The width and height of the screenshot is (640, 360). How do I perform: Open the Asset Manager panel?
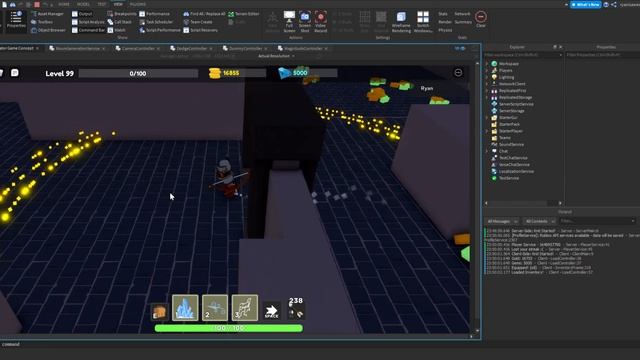(x=47, y=14)
